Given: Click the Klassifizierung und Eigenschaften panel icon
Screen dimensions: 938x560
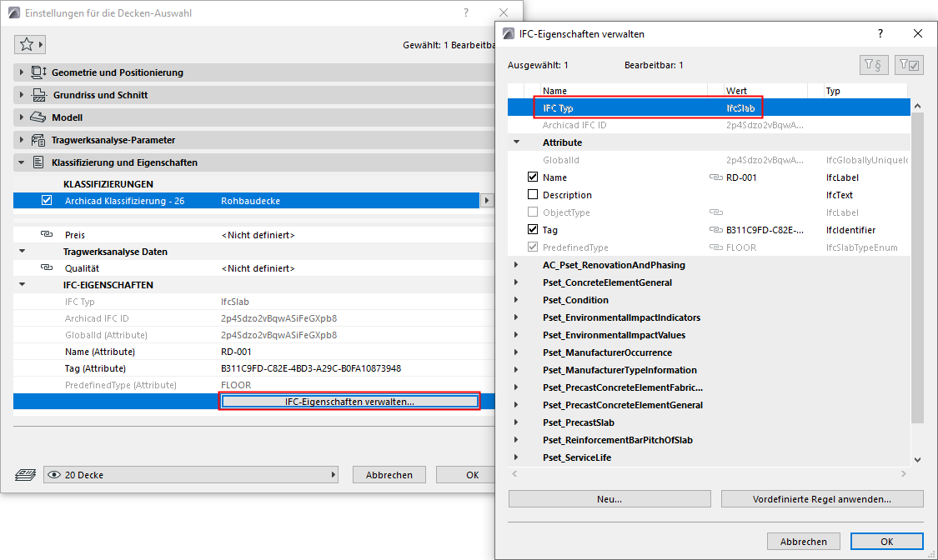Looking at the screenshot, I should click(x=38, y=162).
